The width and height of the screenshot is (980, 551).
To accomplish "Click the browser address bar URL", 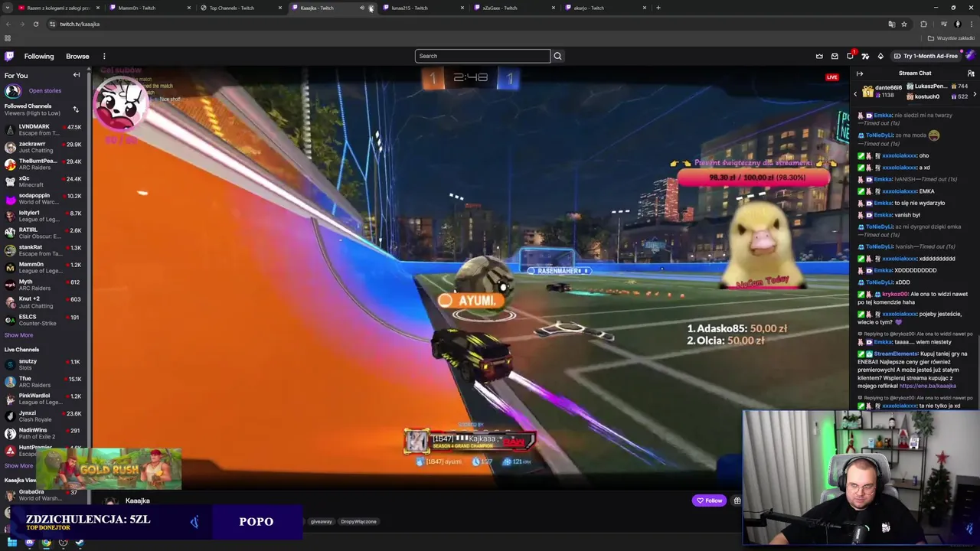I will [x=80, y=24].
